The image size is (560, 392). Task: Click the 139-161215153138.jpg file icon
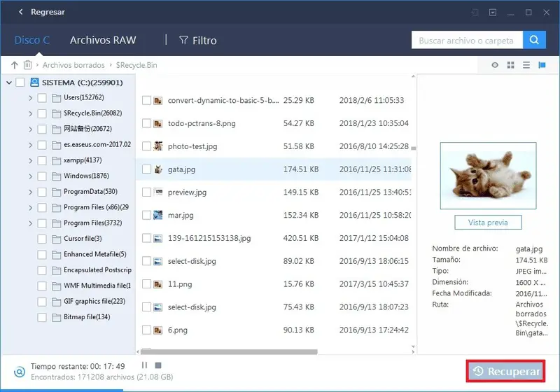(158, 238)
